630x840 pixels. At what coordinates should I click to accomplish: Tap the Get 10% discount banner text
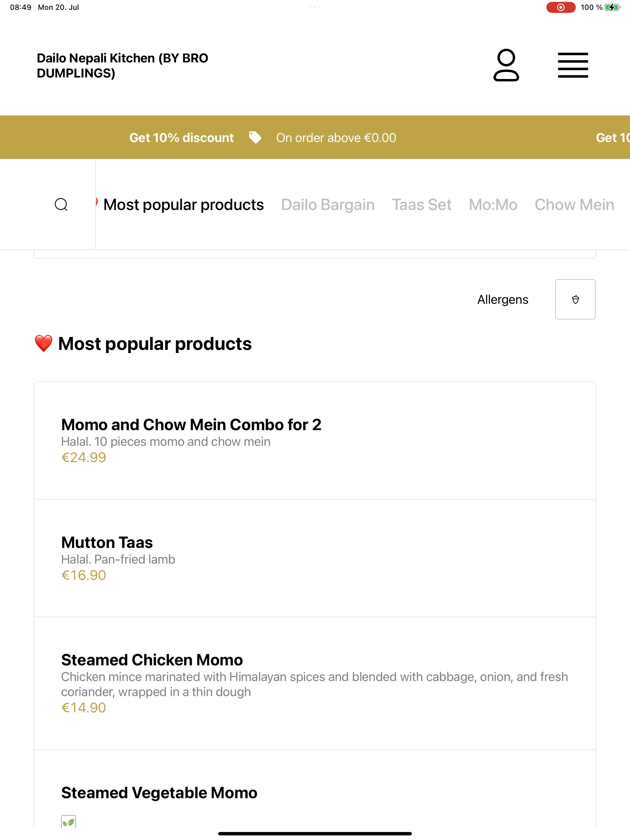[181, 137]
